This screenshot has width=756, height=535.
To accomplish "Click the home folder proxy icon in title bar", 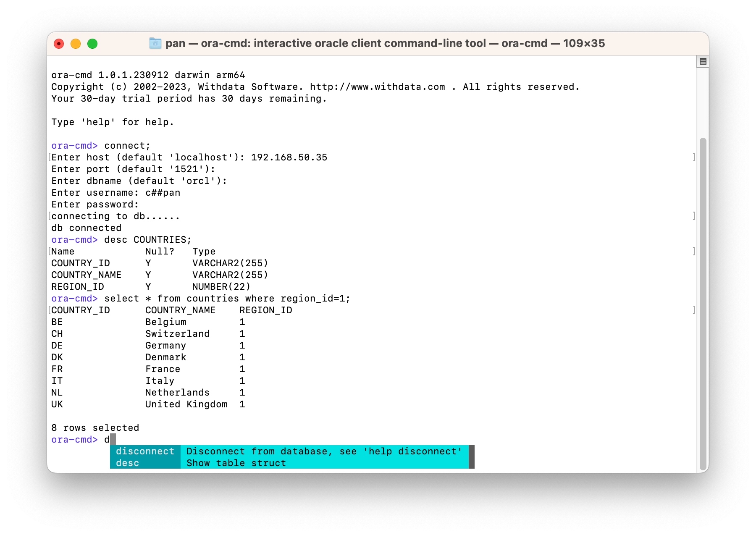I will (155, 43).
